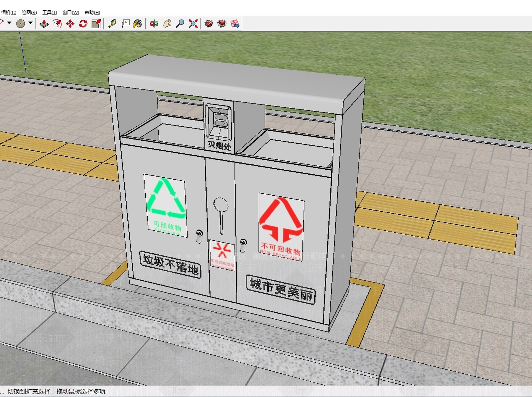Expand the arc tool dropdown arrow
532x397 pixels.
9,23
